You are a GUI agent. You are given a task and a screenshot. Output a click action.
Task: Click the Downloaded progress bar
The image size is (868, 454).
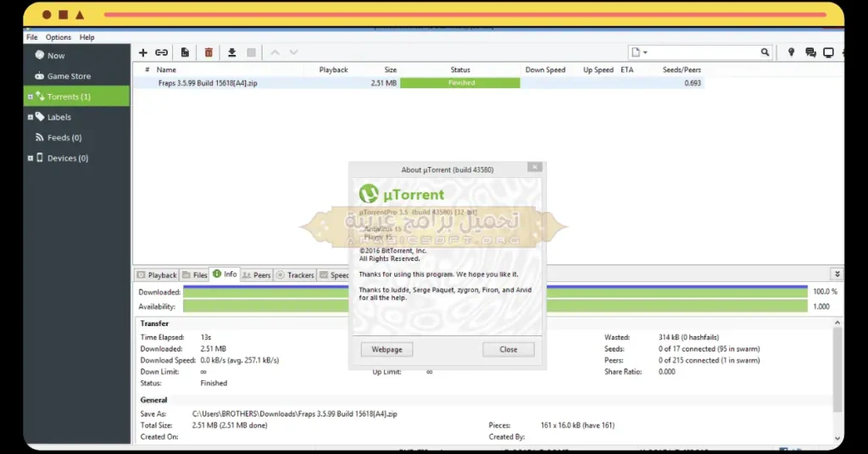[495, 291]
